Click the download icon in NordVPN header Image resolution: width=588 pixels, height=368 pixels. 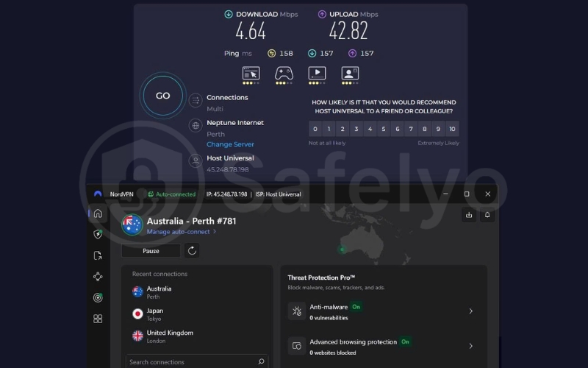(x=469, y=215)
